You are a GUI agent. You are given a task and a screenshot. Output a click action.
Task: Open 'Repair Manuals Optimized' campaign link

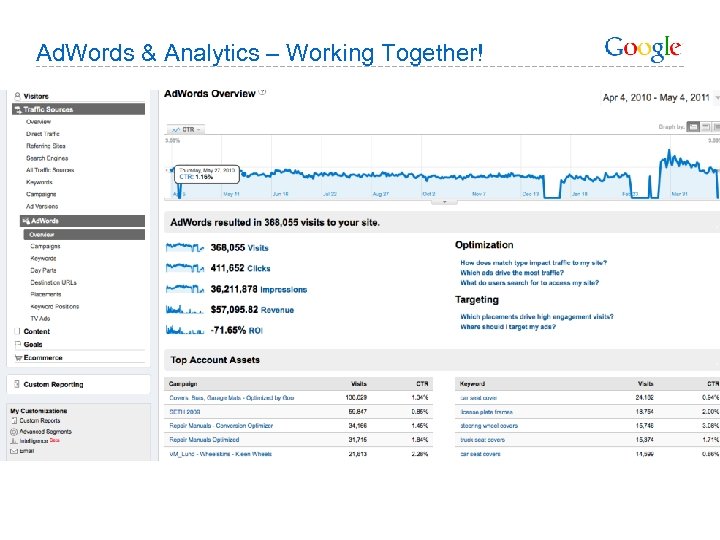204,439
